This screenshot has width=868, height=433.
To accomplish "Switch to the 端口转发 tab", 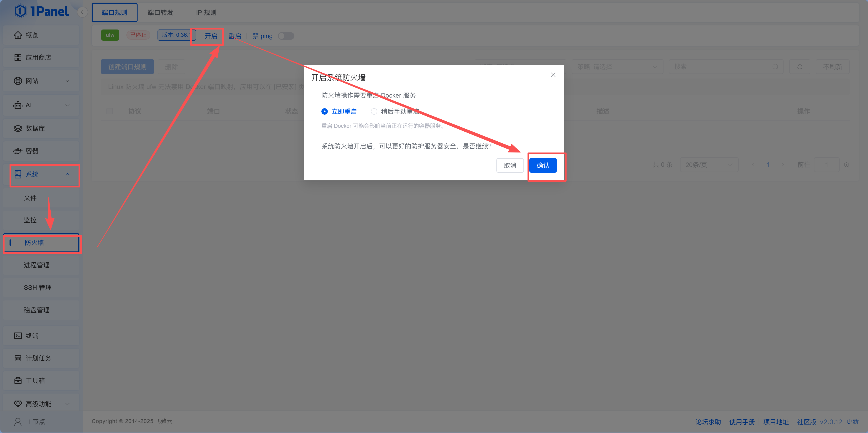I will click(160, 12).
